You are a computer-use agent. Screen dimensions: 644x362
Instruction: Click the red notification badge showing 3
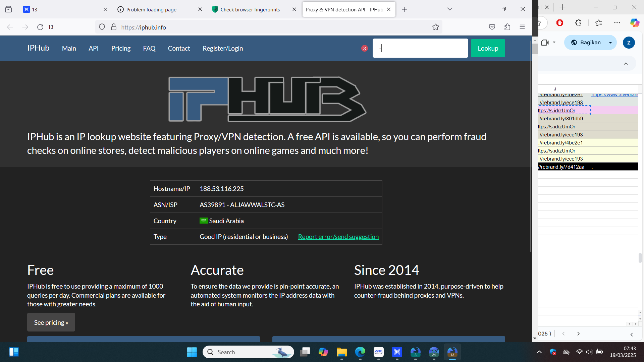pyautogui.click(x=365, y=48)
